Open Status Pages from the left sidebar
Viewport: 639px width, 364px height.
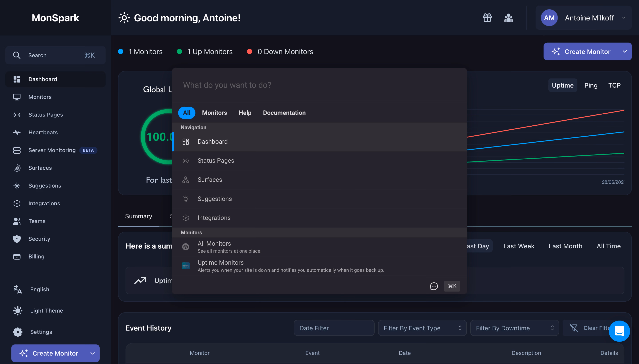click(55, 115)
